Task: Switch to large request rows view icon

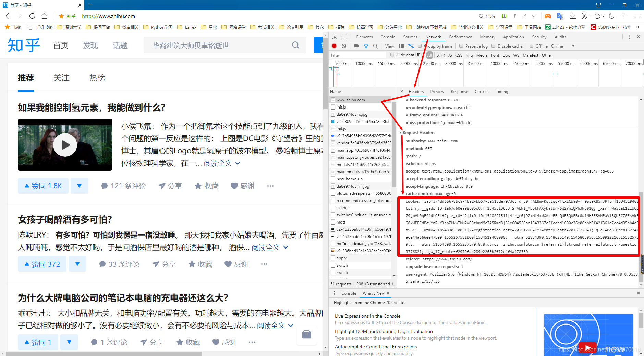Action: coord(401,46)
